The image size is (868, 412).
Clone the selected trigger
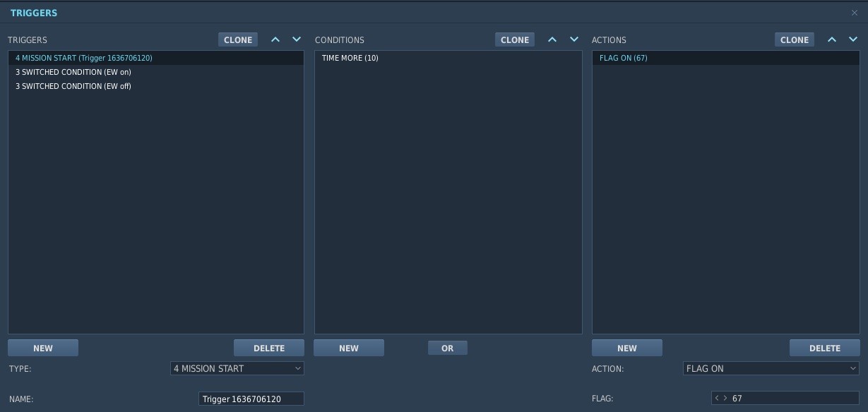[238, 40]
